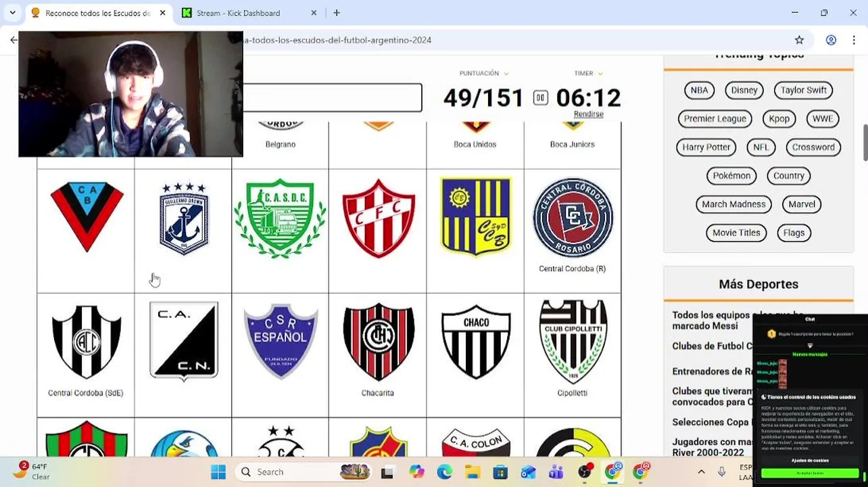Click the C.A. Colon crest

click(476, 442)
